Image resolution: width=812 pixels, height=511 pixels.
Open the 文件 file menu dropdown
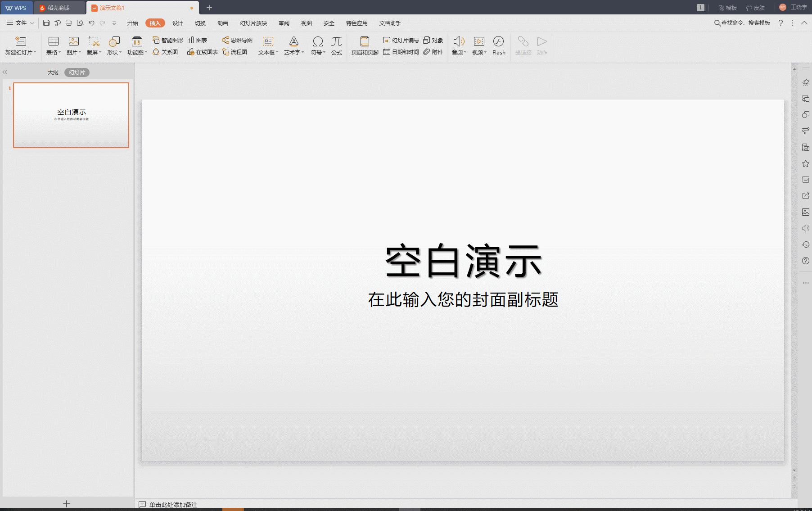[21, 23]
